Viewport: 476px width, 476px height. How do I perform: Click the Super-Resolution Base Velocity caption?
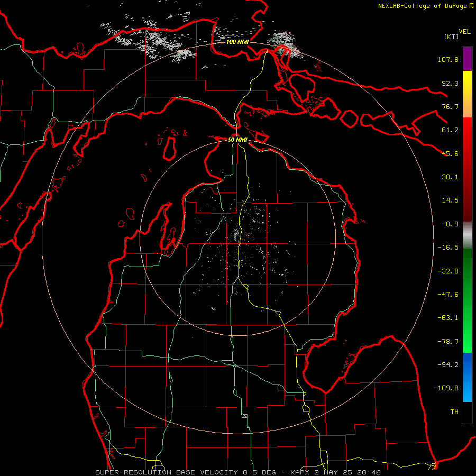(x=237, y=472)
